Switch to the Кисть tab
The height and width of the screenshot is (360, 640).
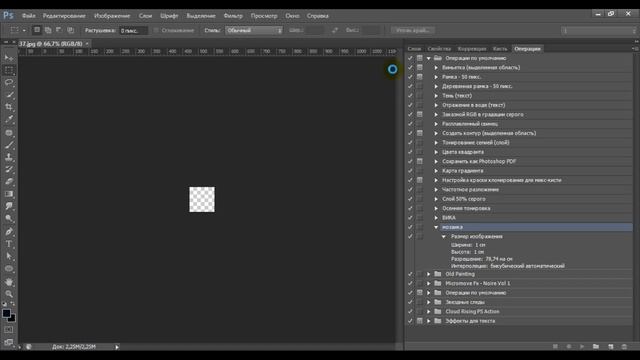tap(500, 49)
